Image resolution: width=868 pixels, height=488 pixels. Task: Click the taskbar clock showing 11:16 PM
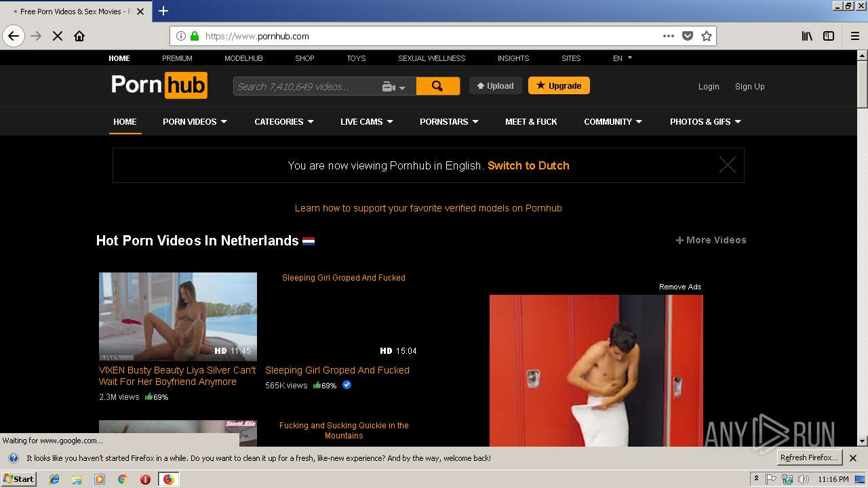point(833,479)
